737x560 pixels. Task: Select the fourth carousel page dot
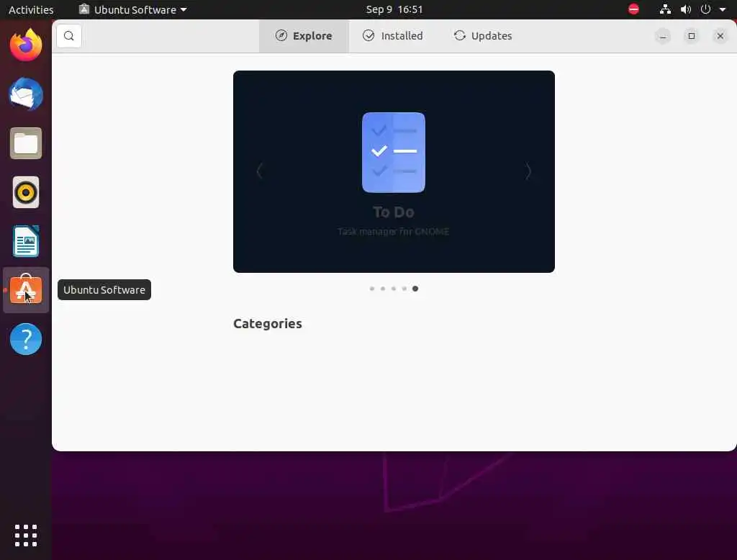point(404,289)
